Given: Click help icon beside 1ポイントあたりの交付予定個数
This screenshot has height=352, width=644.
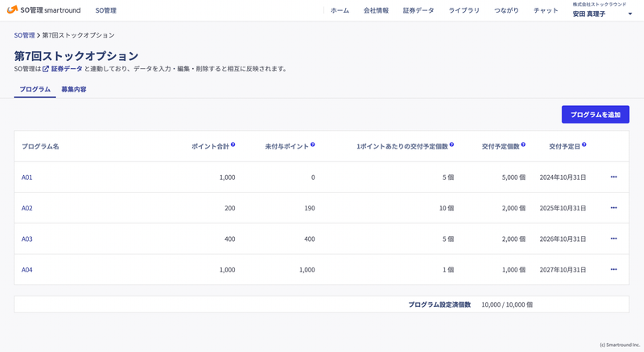Looking at the screenshot, I should (x=452, y=145).
